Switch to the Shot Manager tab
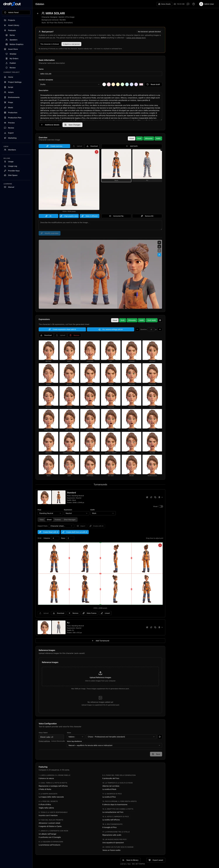 [70, 520]
